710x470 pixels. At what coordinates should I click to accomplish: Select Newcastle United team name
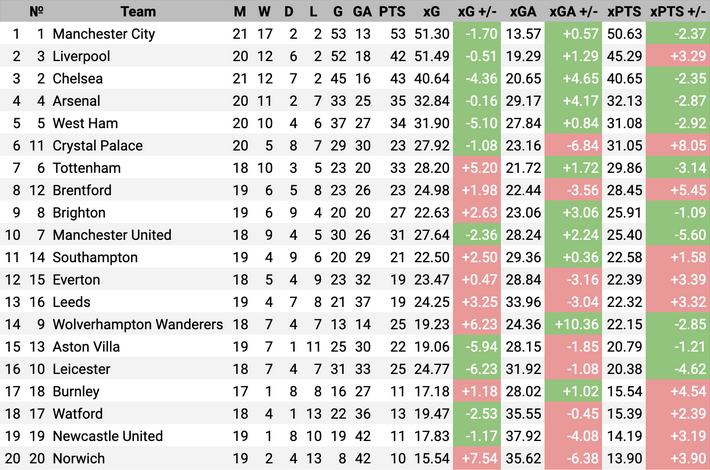[x=107, y=436]
